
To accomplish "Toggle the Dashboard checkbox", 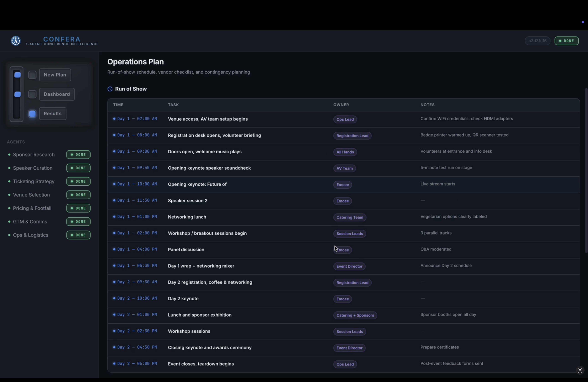I will click(32, 94).
